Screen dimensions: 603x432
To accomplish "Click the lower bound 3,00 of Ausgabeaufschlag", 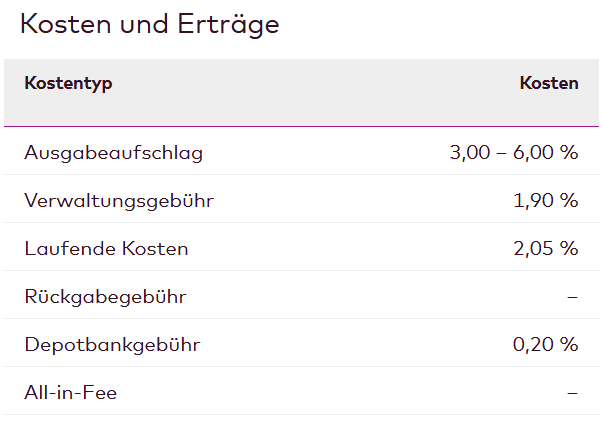I will (470, 153).
